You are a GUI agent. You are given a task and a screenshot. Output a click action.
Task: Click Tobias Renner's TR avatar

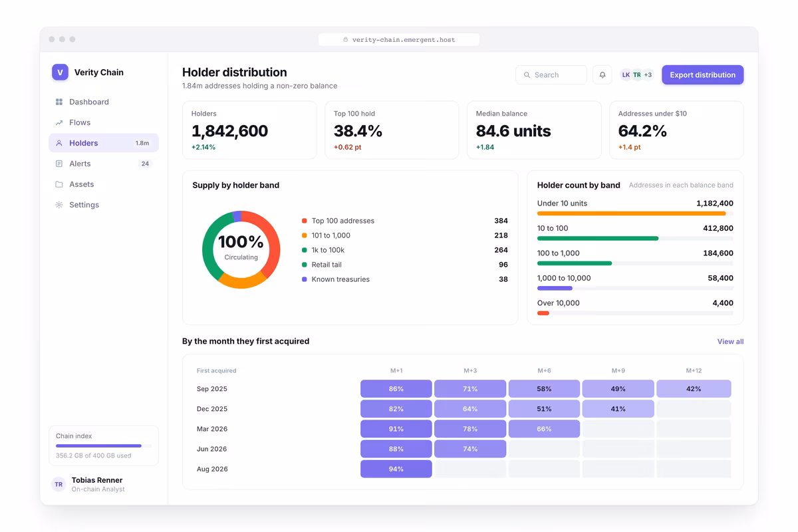59,484
